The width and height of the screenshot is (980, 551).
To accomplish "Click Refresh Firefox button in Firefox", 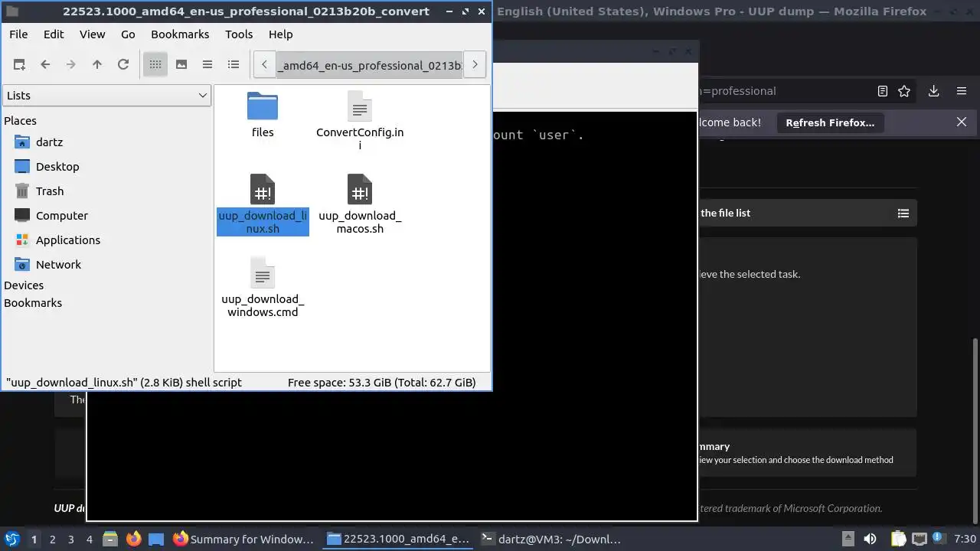I will click(x=830, y=122).
